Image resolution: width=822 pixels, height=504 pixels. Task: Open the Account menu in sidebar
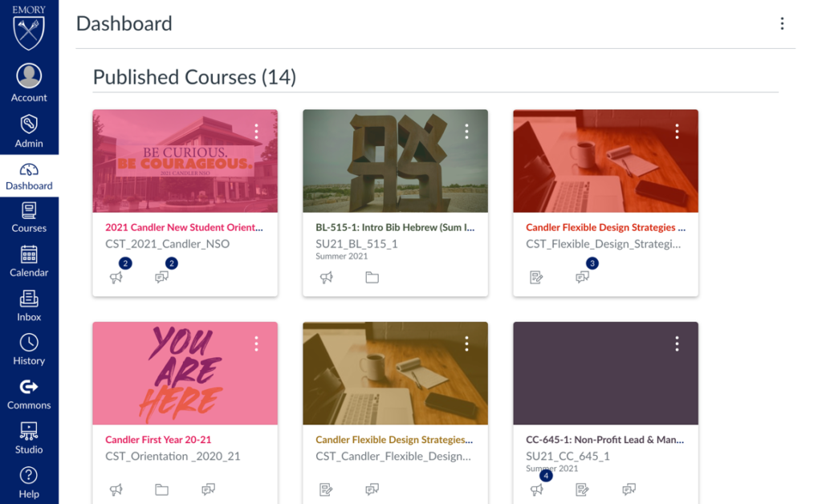(x=29, y=83)
